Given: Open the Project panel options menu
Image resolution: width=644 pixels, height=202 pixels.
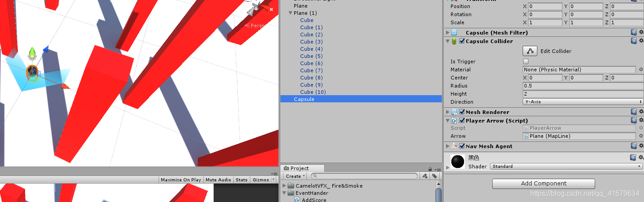Looking at the screenshot, I should [438, 169].
